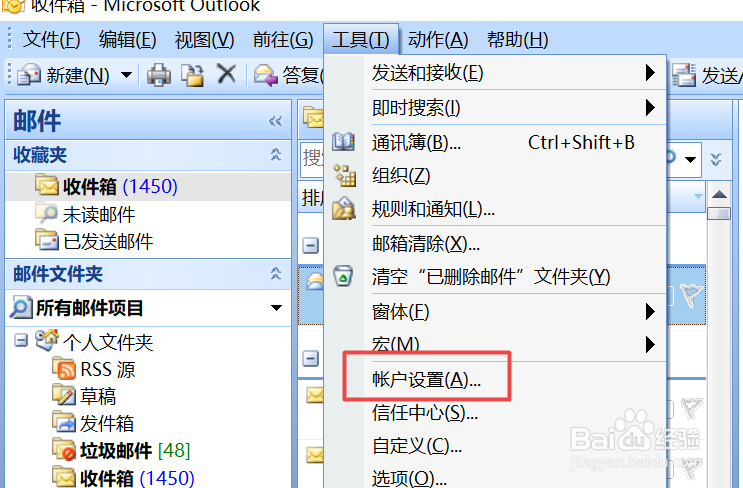The width and height of the screenshot is (743, 488).
Task: Click the 答复 reply button
Action: point(288,75)
